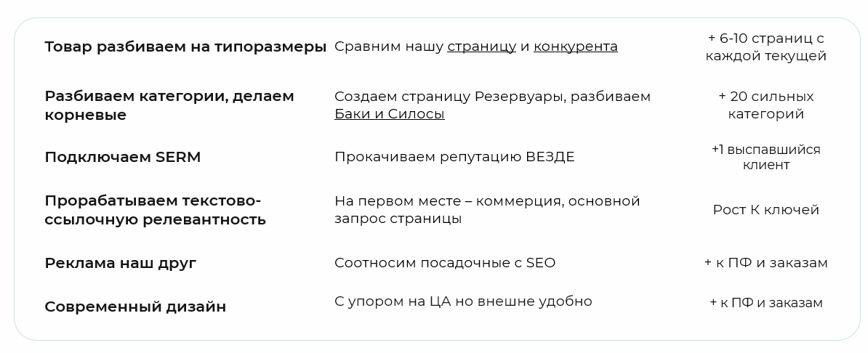
Task: Select the result "+ 20 сильных категорий"
Action: pos(765,105)
